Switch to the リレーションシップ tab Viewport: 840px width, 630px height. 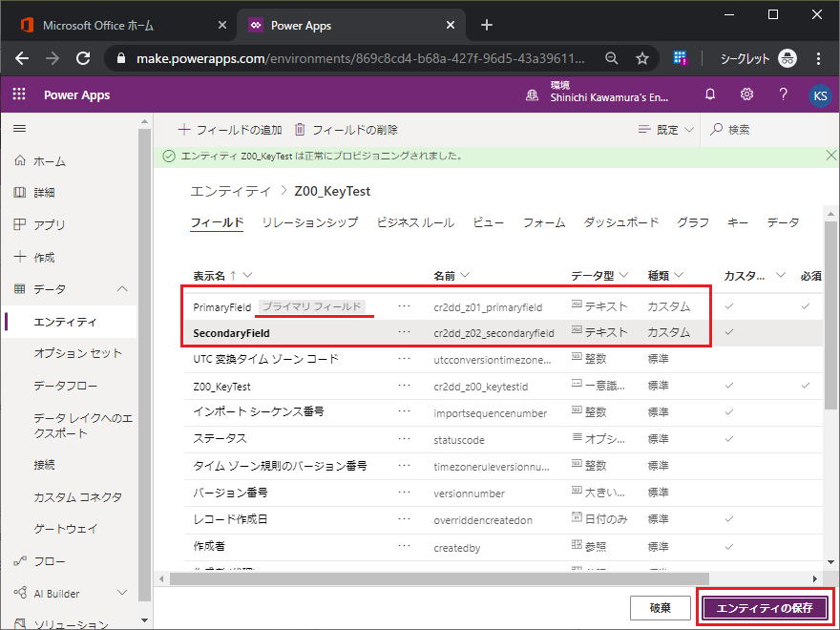(x=310, y=222)
